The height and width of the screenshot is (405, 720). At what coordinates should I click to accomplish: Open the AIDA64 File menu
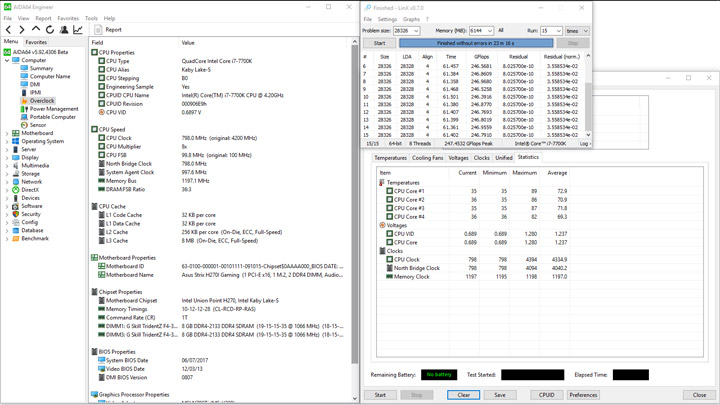click(x=8, y=18)
